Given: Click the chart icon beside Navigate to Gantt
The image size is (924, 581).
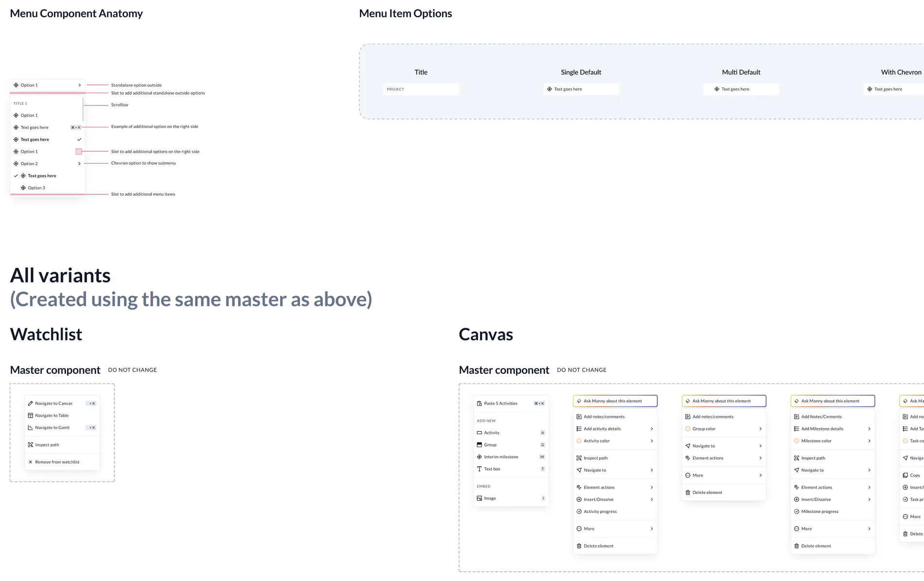Looking at the screenshot, I should tap(30, 428).
